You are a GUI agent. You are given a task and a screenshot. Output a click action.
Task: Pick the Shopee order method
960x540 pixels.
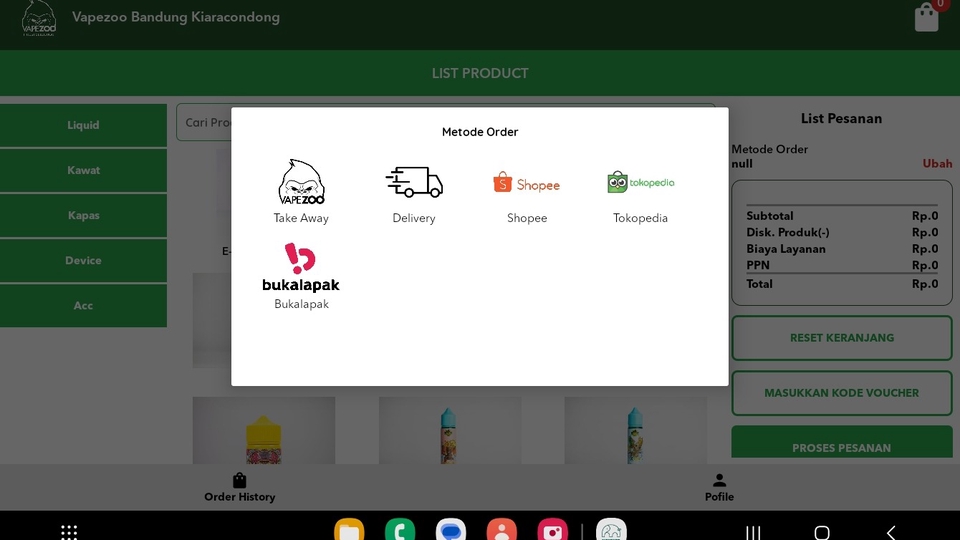pyautogui.click(x=527, y=191)
